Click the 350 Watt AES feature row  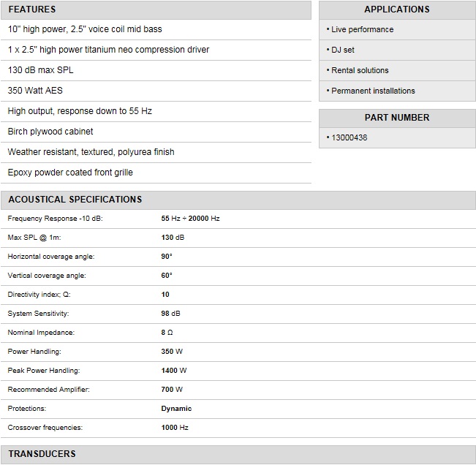coord(34,91)
